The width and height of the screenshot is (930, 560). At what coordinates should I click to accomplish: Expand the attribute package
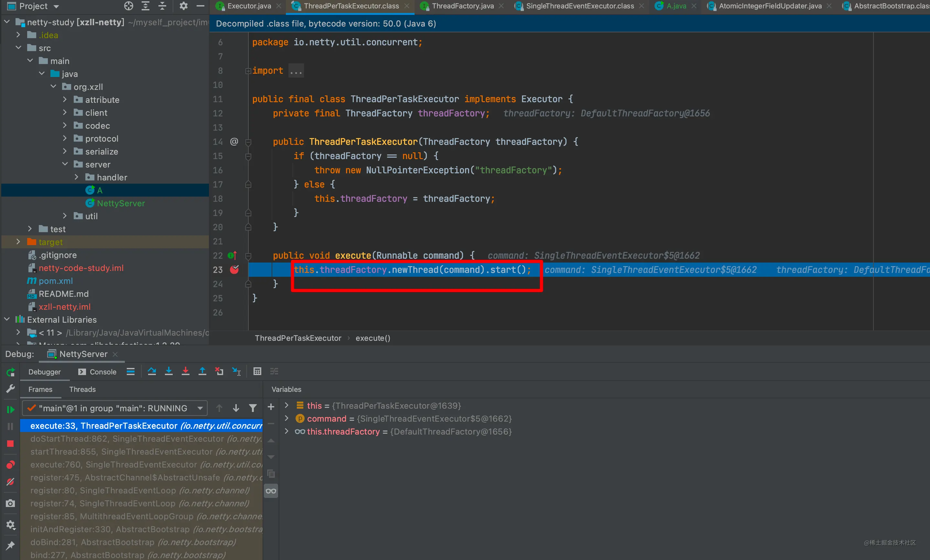[x=65, y=100]
